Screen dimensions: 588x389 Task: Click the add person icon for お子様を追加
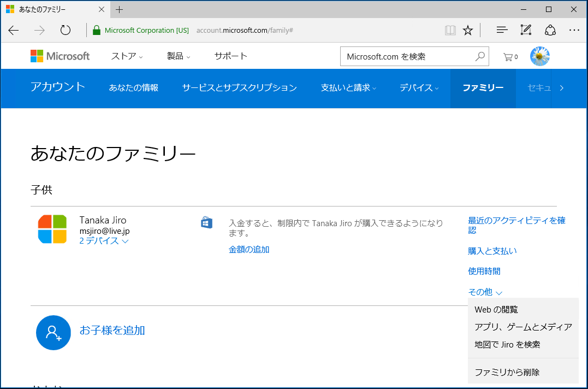click(x=53, y=332)
